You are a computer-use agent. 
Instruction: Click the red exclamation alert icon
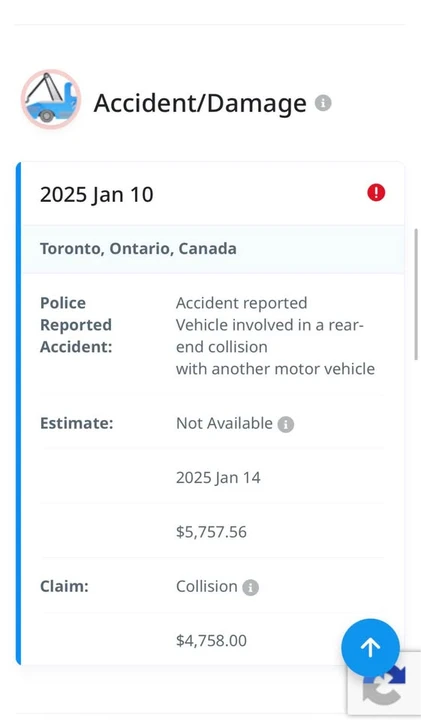click(x=376, y=192)
